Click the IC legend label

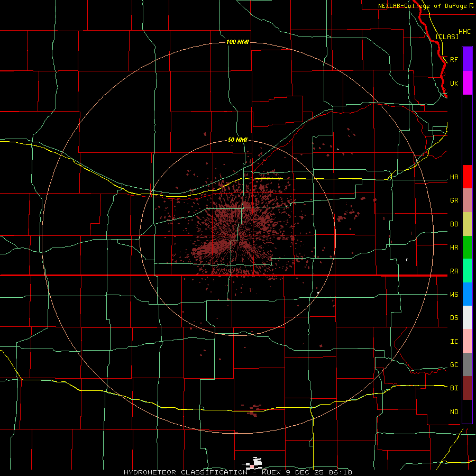click(454, 342)
